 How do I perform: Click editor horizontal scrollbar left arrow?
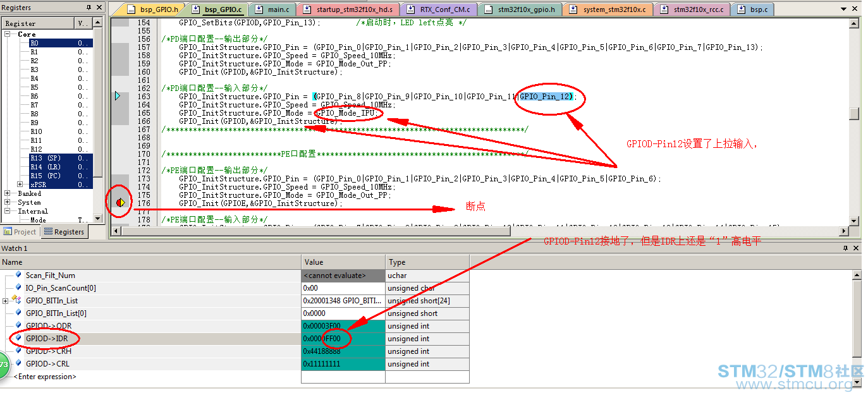(x=115, y=231)
